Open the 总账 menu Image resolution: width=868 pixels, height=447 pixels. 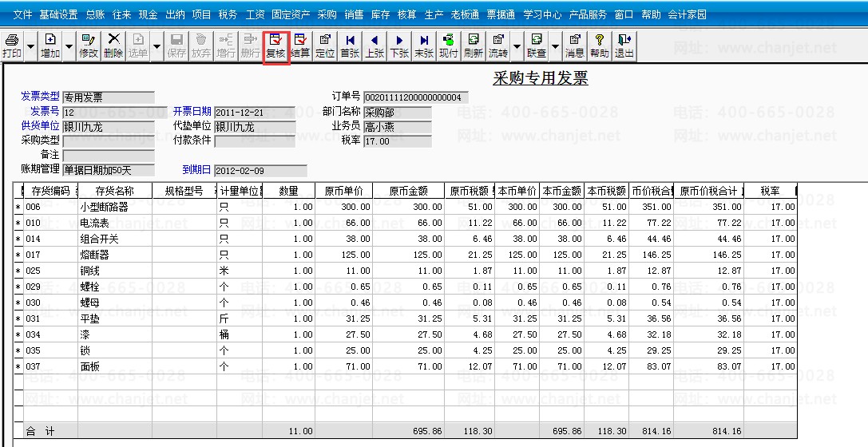[95, 15]
